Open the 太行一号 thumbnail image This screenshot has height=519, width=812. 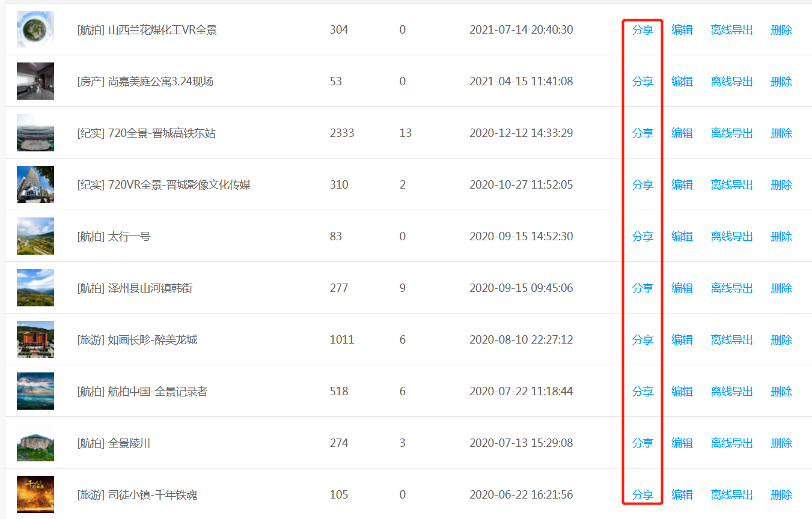(35, 236)
